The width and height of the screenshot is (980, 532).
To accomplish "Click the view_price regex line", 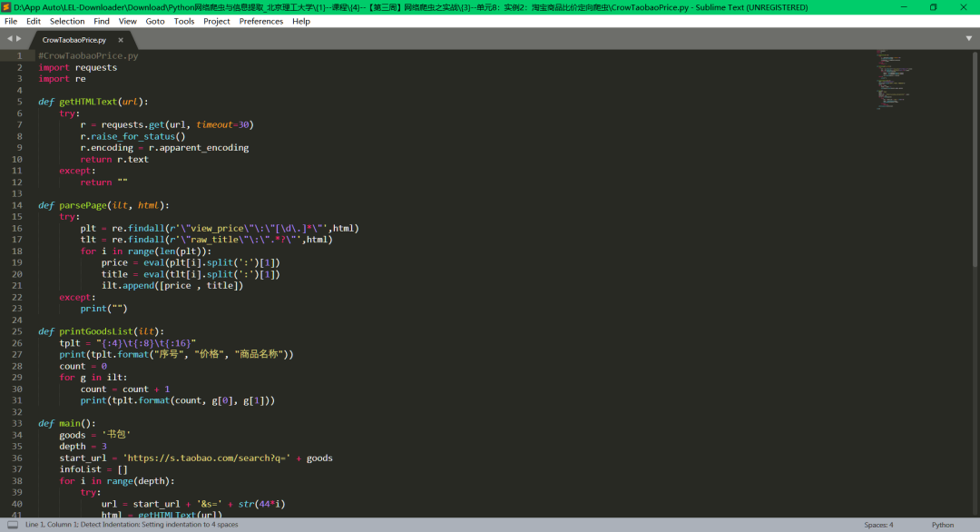I will tap(220, 228).
